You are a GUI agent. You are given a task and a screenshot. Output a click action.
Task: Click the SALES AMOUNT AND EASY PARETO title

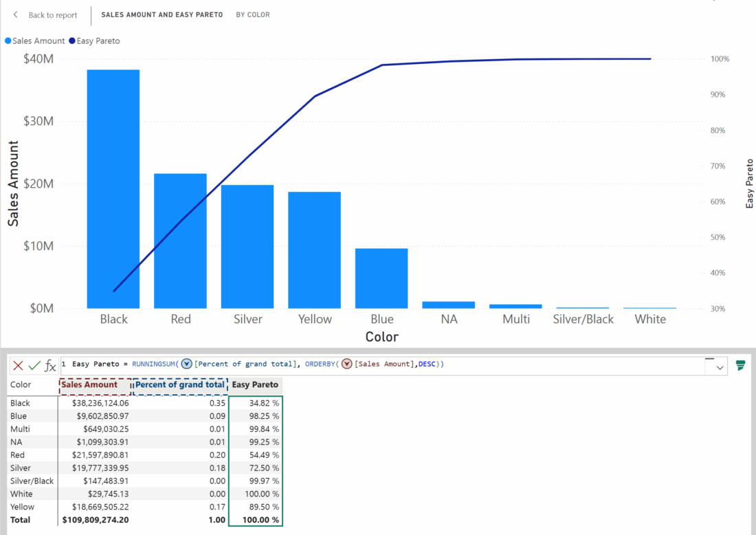coord(162,15)
